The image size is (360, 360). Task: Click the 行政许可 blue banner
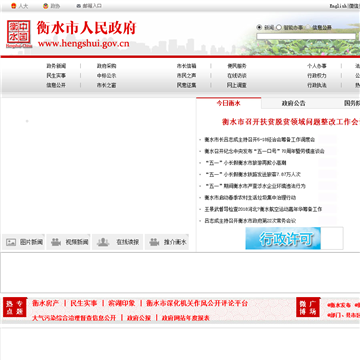tap(283, 238)
